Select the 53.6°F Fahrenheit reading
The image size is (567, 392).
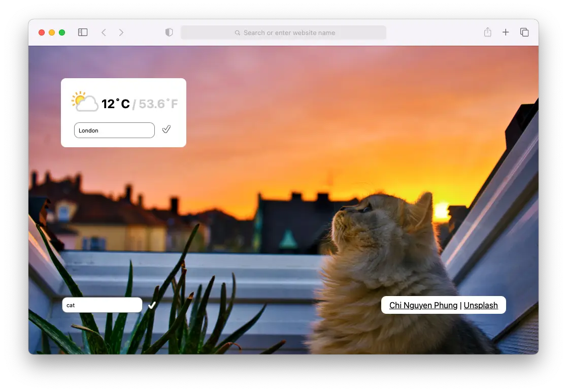click(158, 104)
